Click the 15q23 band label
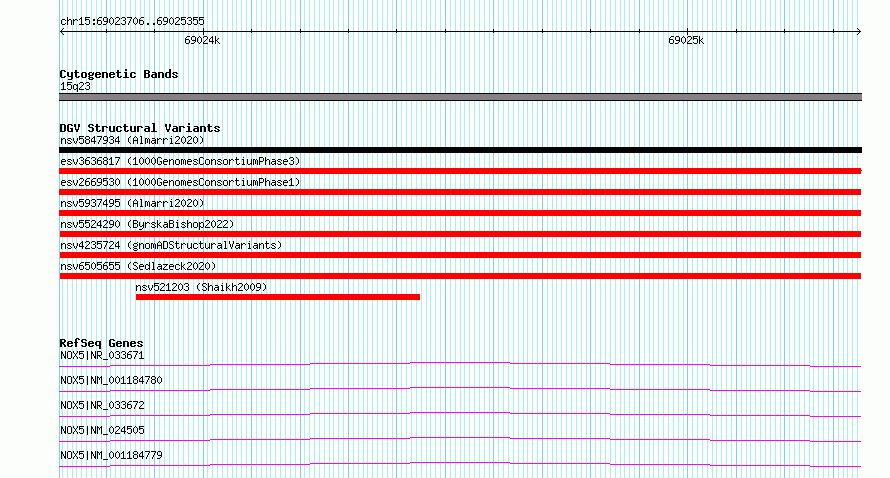 [75, 86]
